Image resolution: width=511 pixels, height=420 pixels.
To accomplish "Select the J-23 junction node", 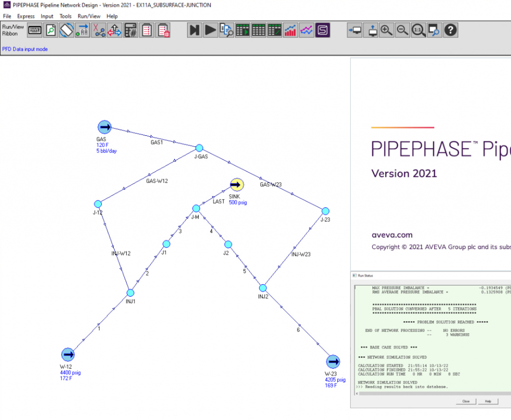I will tap(325, 211).
